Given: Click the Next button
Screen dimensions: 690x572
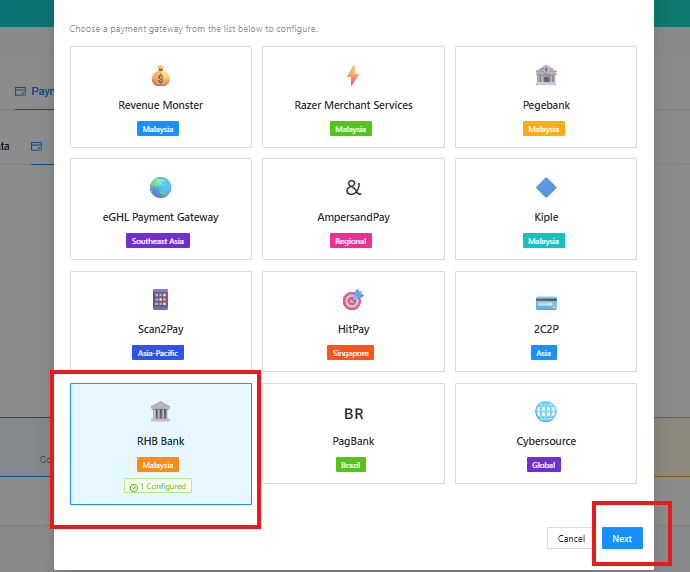Looking at the screenshot, I should pyautogui.click(x=622, y=538).
